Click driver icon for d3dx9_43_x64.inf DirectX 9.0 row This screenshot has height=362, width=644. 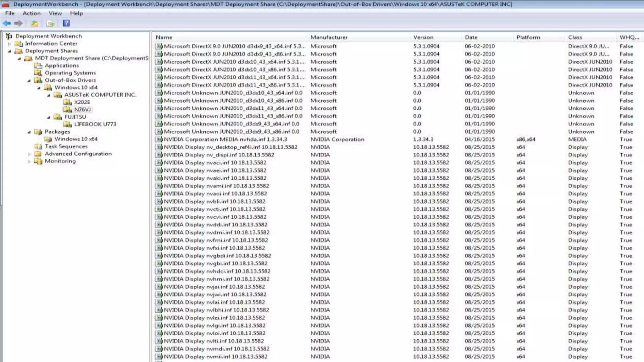[x=159, y=46]
